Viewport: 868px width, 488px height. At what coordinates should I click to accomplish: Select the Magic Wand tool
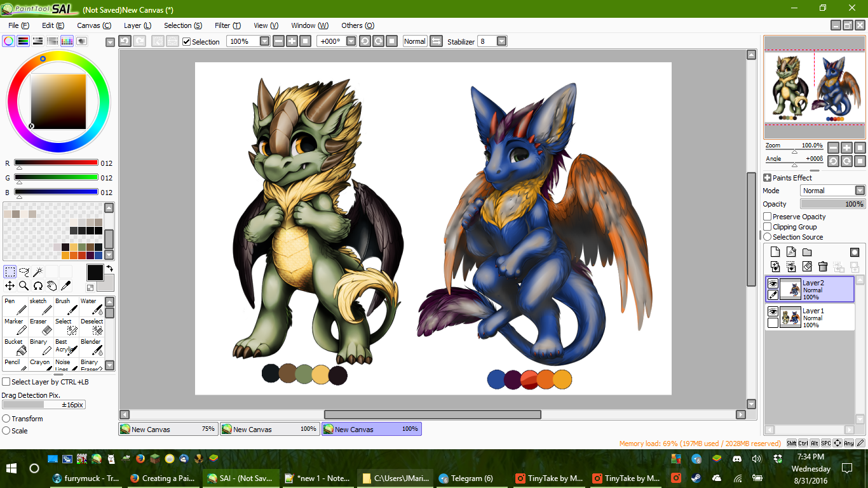point(38,272)
